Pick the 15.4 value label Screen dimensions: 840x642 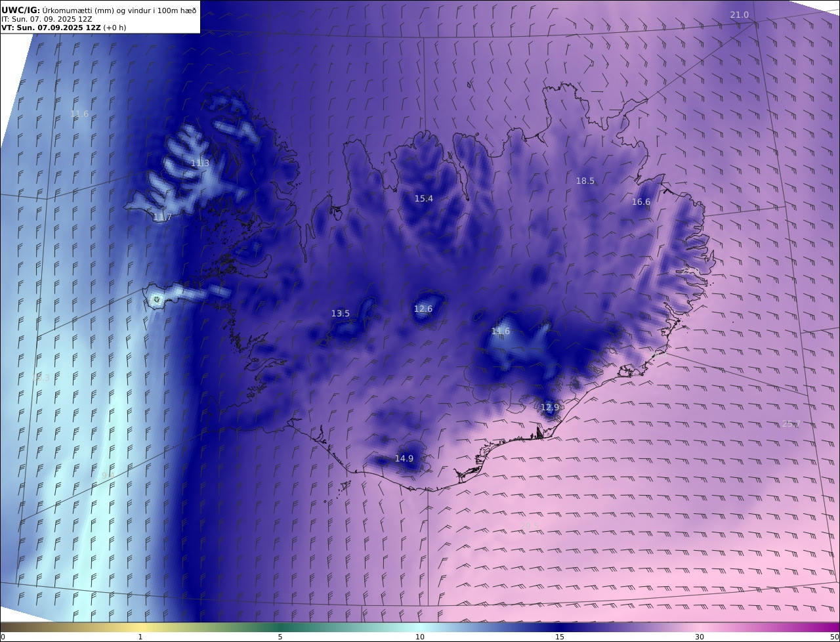click(x=424, y=199)
